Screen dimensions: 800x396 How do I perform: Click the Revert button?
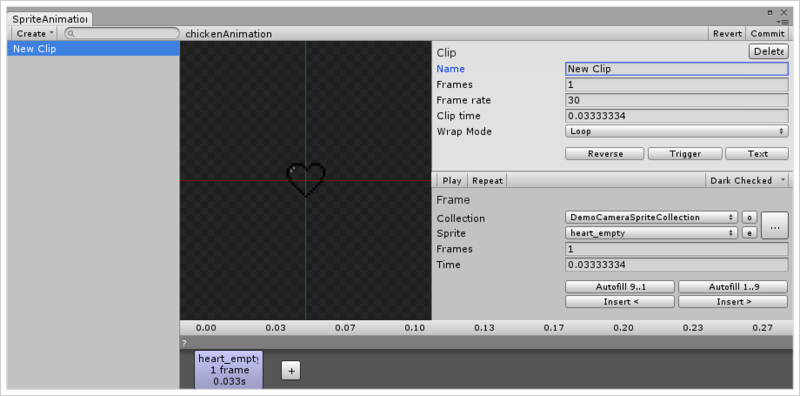coord(727,34)
